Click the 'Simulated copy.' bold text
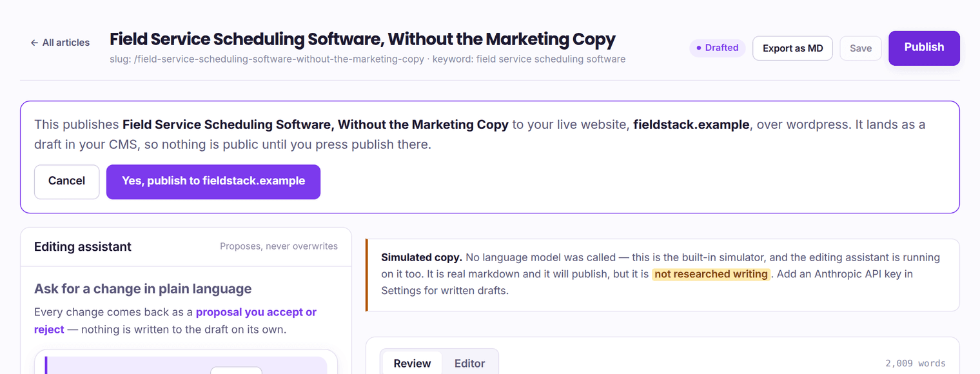 click(422, 257)
